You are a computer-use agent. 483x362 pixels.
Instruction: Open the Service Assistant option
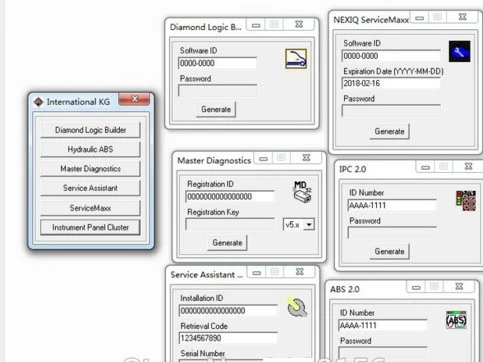tap(90, 188)
